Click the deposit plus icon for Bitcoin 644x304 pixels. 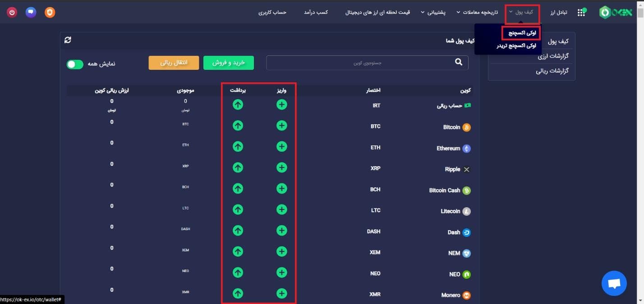coord(281,126)
